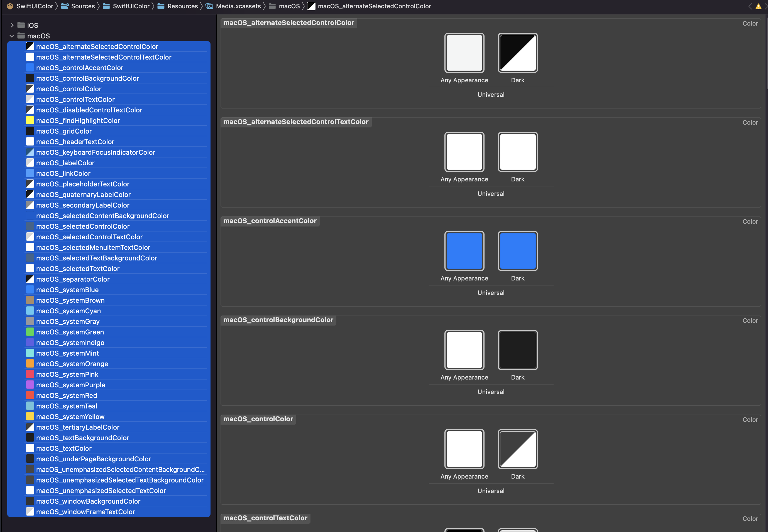The image size is (768, 532).
Task: Click the macOS_systemGreen color icon in sidebar
Action: (x=30, y=332)
